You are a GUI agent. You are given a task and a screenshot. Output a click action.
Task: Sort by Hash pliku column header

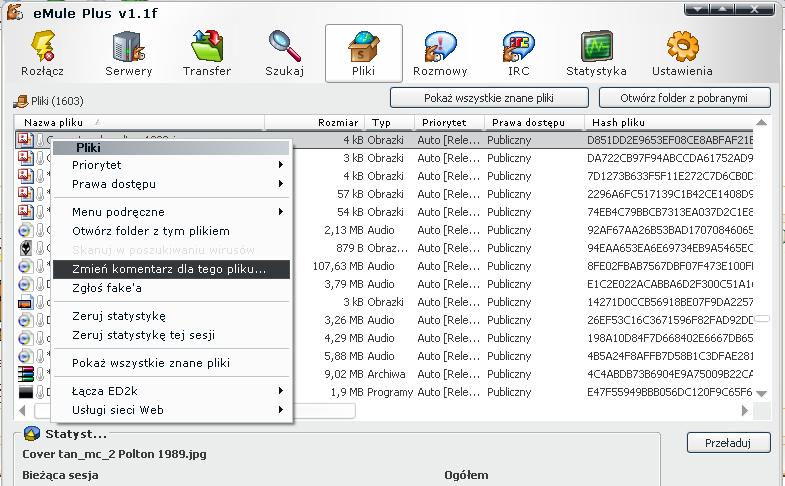coord(669,122)
